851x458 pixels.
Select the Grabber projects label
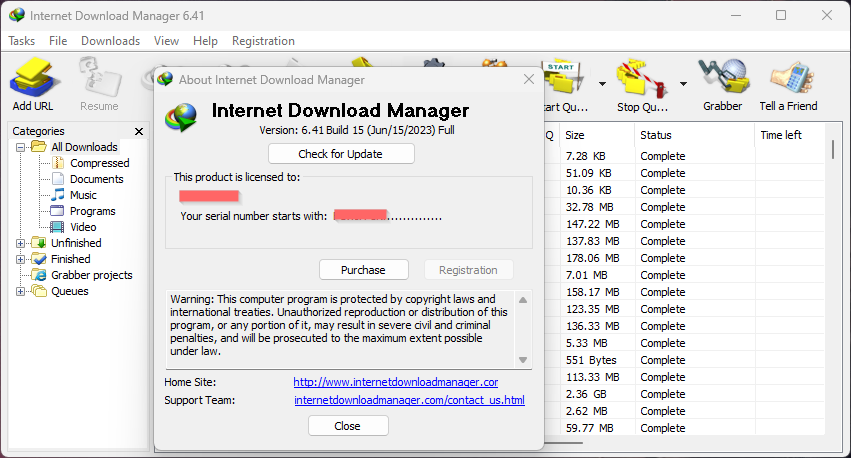[x=92, y=275]
